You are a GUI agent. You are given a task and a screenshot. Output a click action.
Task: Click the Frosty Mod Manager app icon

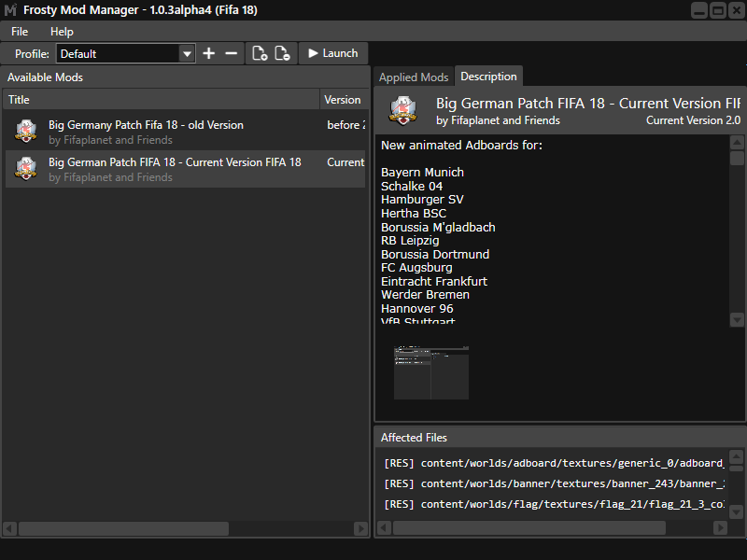10,10
